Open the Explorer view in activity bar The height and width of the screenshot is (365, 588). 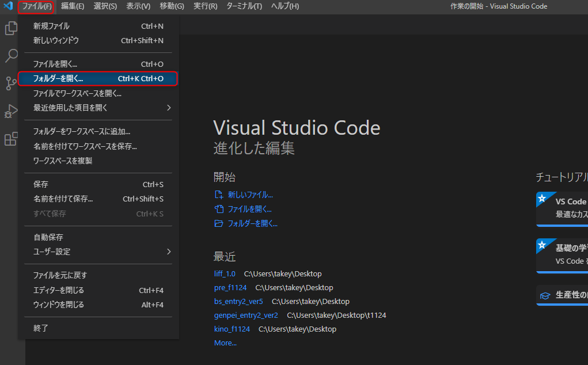tap(12, 28)
